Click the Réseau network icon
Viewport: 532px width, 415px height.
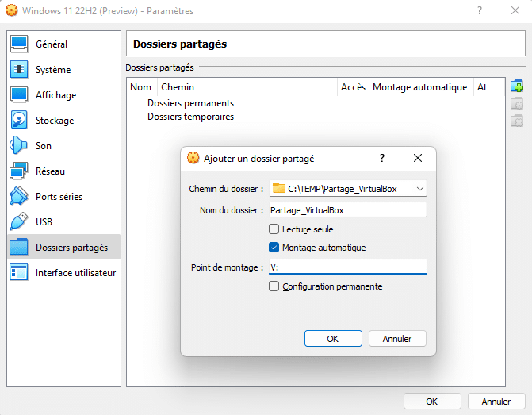20,171
